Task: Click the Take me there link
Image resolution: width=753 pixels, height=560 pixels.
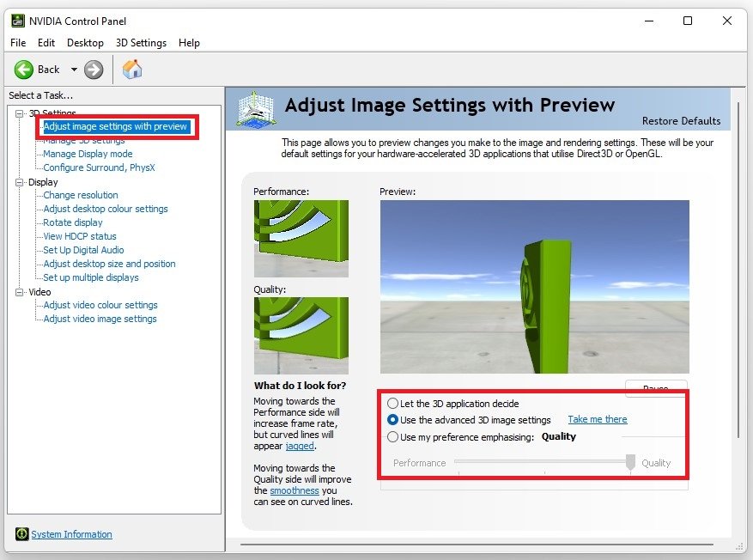Action: point(597,419)
